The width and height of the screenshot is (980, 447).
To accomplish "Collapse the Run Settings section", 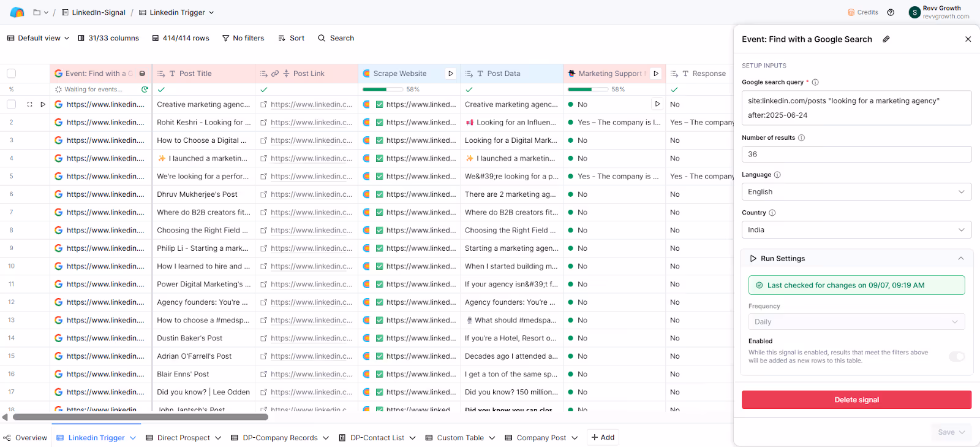I will (x=961, y=259).
